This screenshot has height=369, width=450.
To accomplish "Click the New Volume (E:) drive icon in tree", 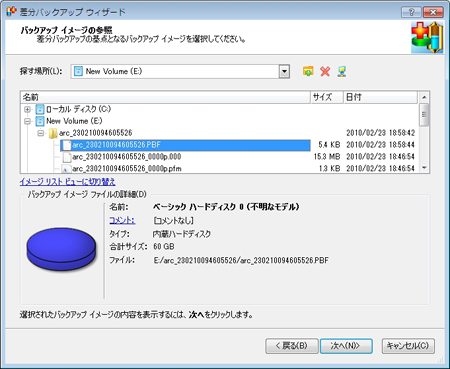I will coord(40,121).
